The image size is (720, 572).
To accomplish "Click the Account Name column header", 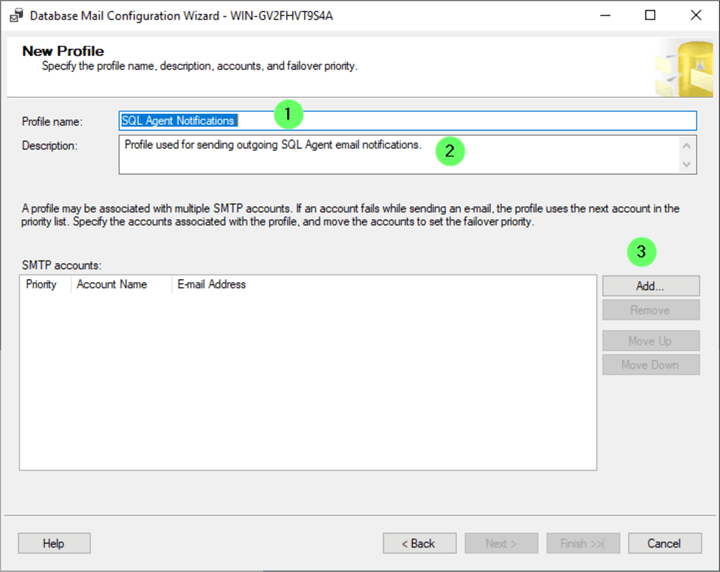I will (121, 284).
